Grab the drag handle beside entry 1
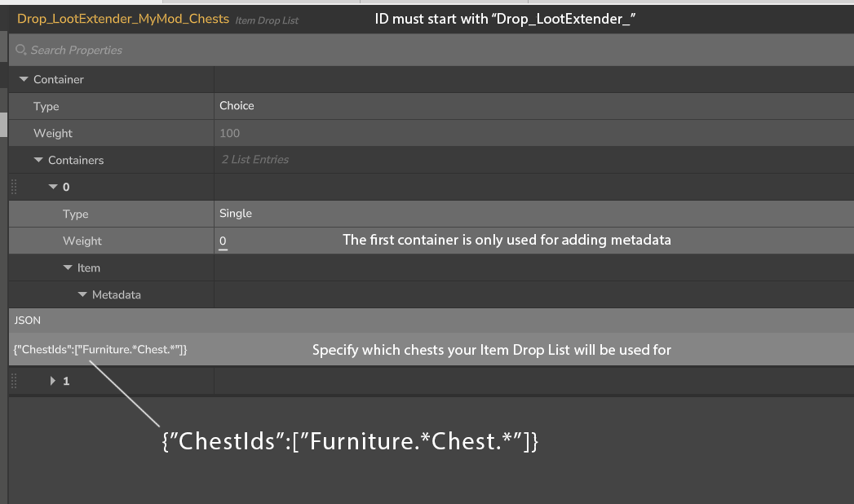854x504 pixels. (x=14, y=381)
